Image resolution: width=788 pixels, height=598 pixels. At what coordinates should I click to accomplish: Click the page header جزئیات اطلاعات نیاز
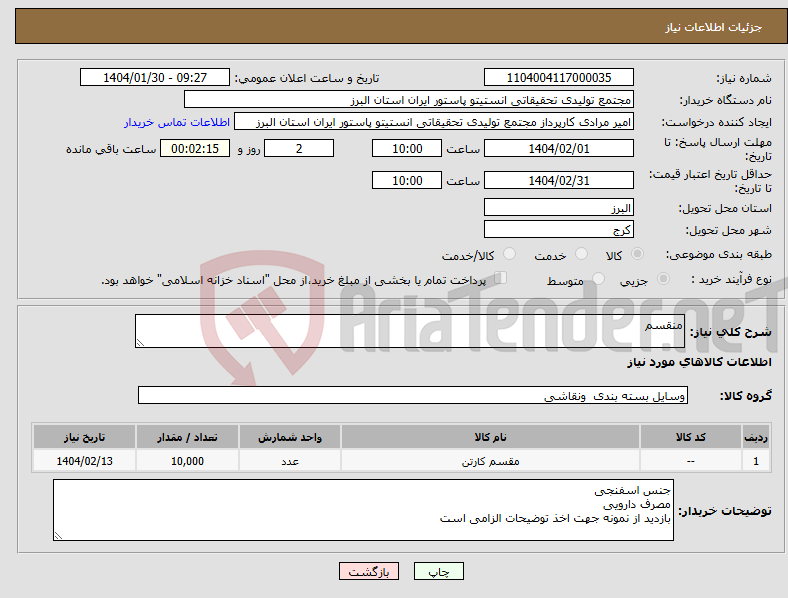(714, 27)
